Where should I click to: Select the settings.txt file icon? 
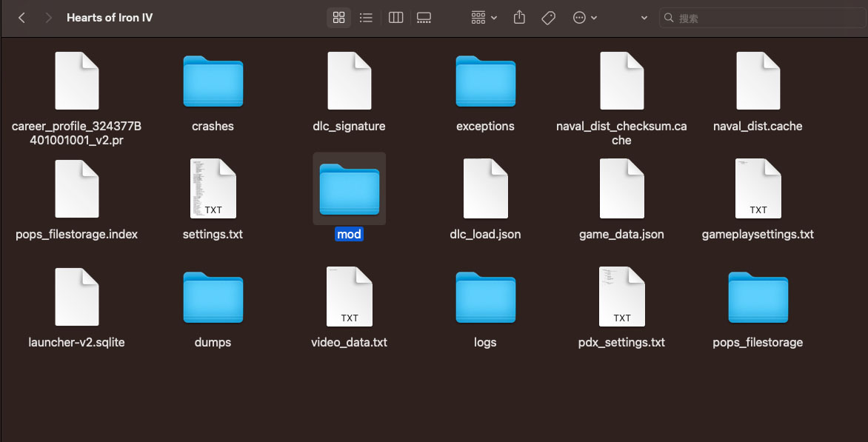(213, 189)
